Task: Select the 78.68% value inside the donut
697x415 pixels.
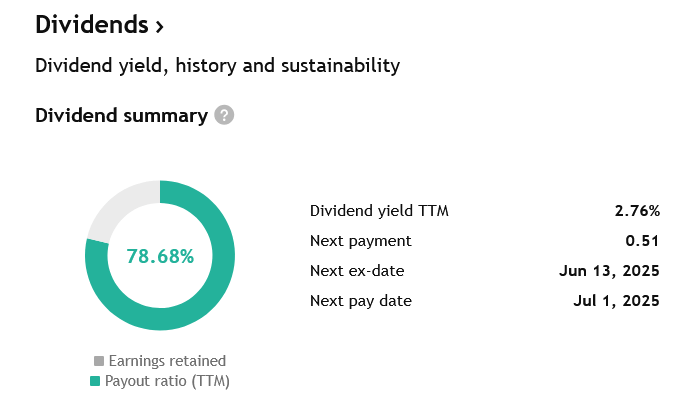Action: (x=160, y=256)
